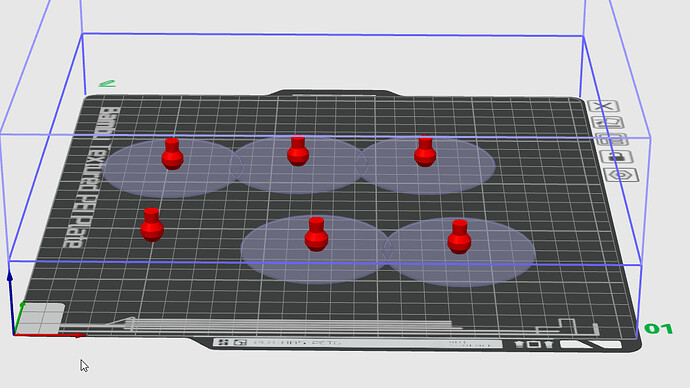Click the green axis marker at back-left corner
Viewport: 690px width, 388px height.
(107, 83)
